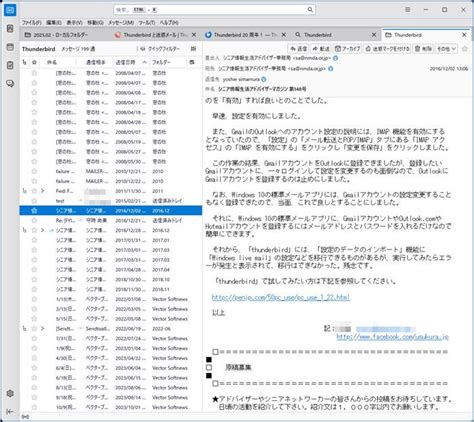
Task: Star the open message in header toolbar
Action: click(x=465, y=49)
